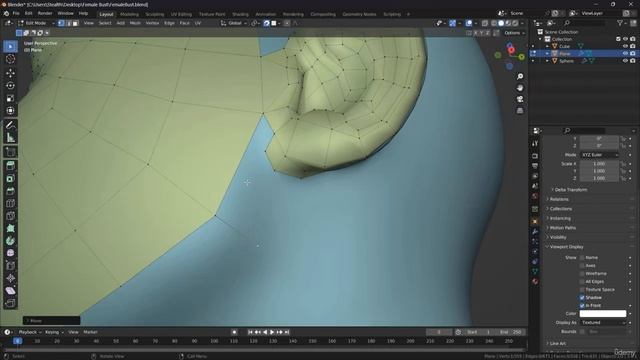This screenshot has height=360, width=640.
Task: Select the Rip Region tool
Action: pyautogui.click(x=10, y=303)
